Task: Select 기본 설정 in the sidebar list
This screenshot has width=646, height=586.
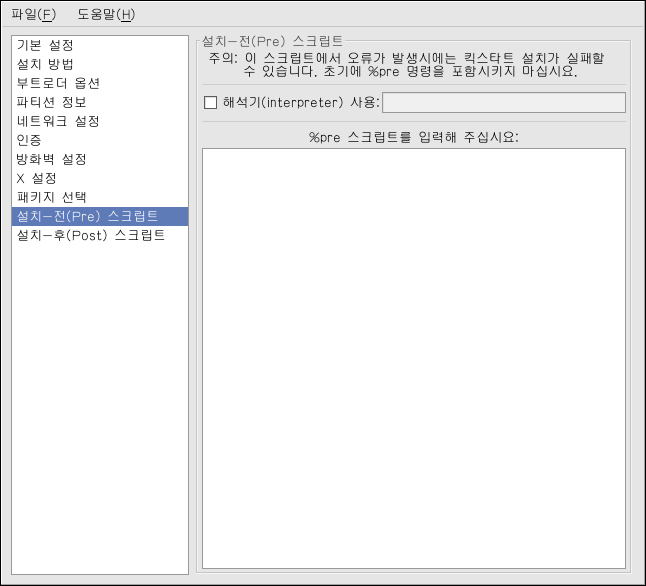Action: coord(45,46)
